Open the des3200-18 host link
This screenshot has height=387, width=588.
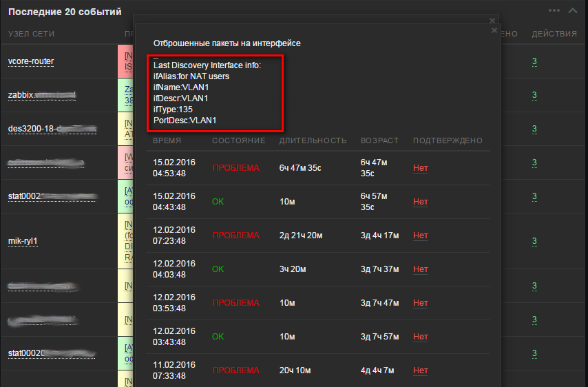(x=52, y=129)
